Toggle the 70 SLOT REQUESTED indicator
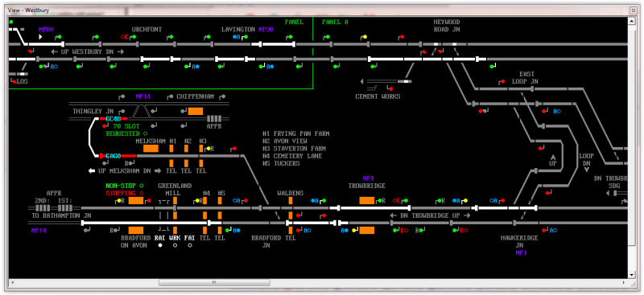 coord(146,133)
